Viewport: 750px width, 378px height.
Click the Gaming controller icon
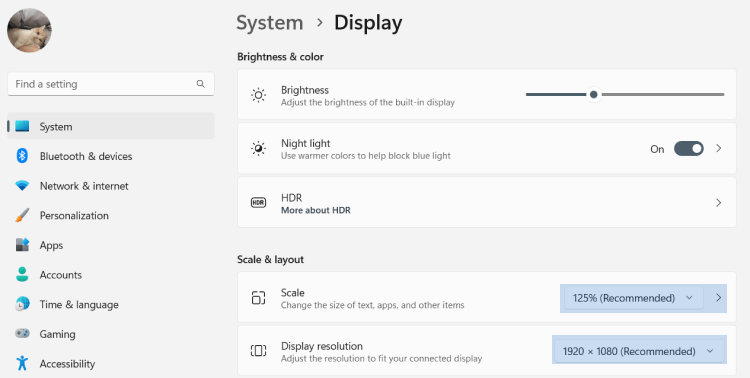click(22, 334)
